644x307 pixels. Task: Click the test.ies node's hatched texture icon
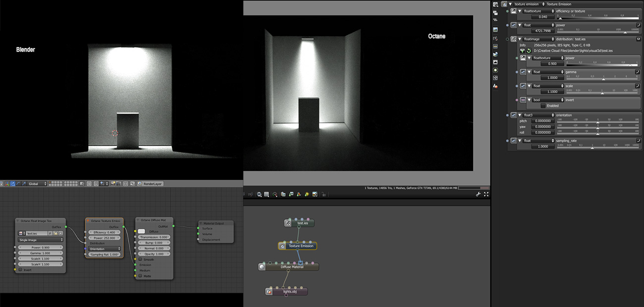click(x=288, y=223)
